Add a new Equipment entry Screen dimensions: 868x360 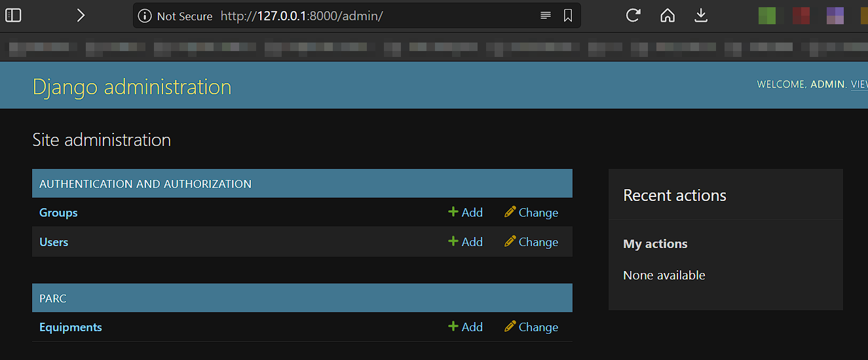pos(465,327)
